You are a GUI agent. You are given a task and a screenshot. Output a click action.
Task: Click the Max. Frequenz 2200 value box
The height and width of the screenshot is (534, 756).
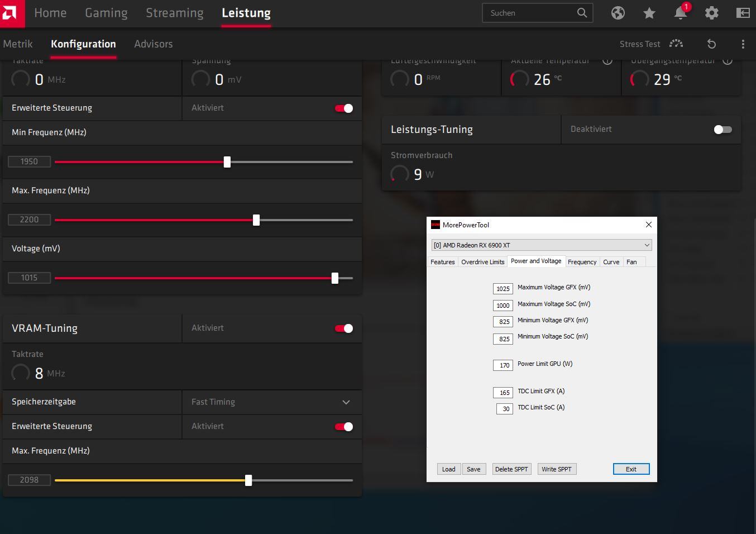(29, 220)
